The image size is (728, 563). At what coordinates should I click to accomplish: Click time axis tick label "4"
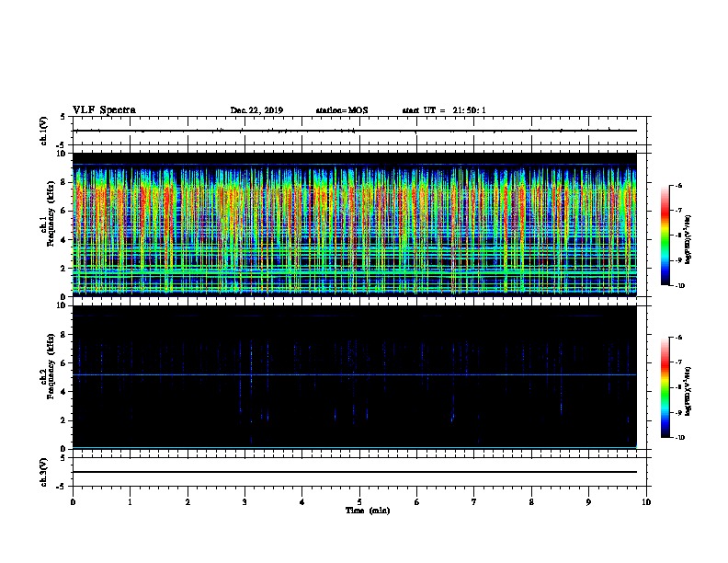point(302,502)
